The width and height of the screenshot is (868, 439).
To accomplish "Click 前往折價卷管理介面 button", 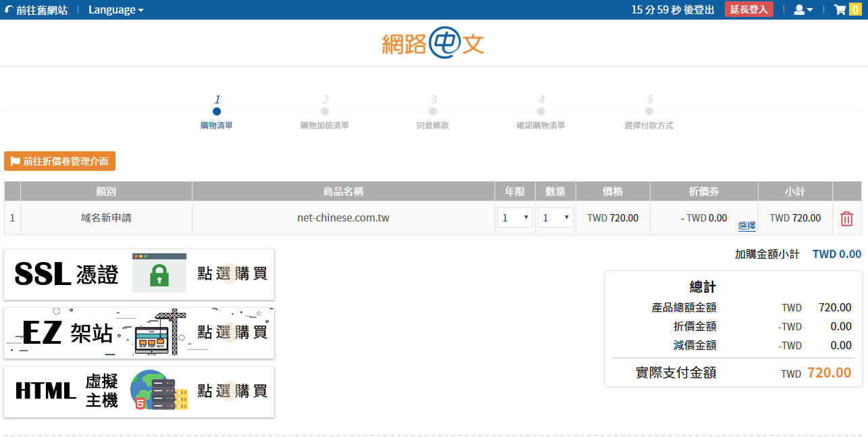I will [x=59, y=161].
